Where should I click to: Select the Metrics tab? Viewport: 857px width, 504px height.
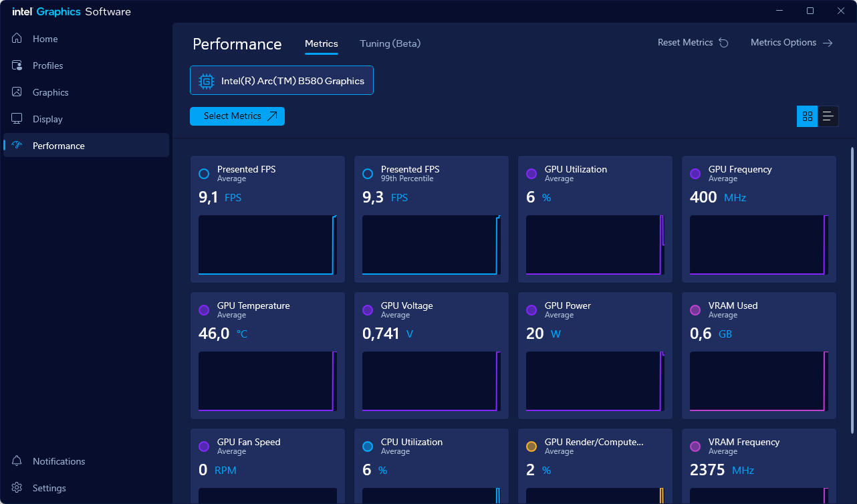(321, 43)
